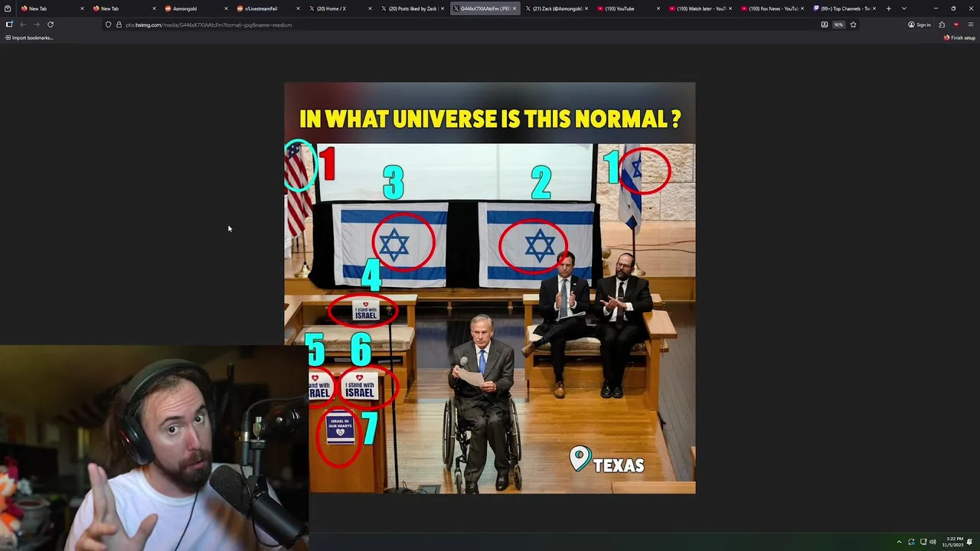Open the Extensions puzzle icon
Image resolution: width=980 pixels, height=551 pixels.
942,24
